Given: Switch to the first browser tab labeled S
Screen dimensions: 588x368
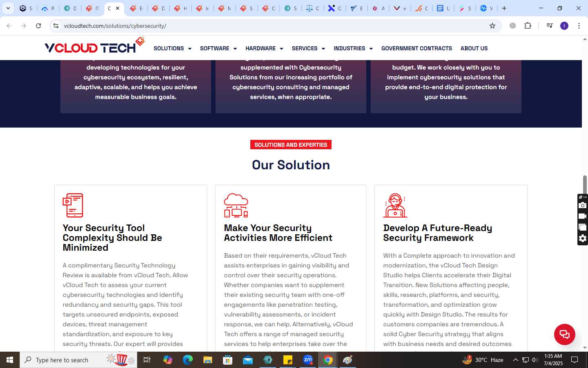Looking at the screenshot, I should pos(26,8).
